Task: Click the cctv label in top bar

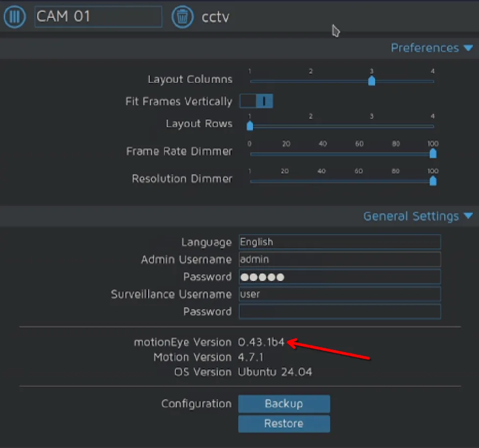Action: (215, 17)
